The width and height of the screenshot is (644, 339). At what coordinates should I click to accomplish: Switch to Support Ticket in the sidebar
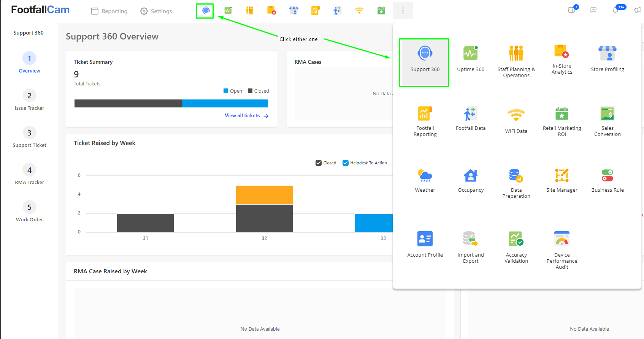click(x=29, y=137)
